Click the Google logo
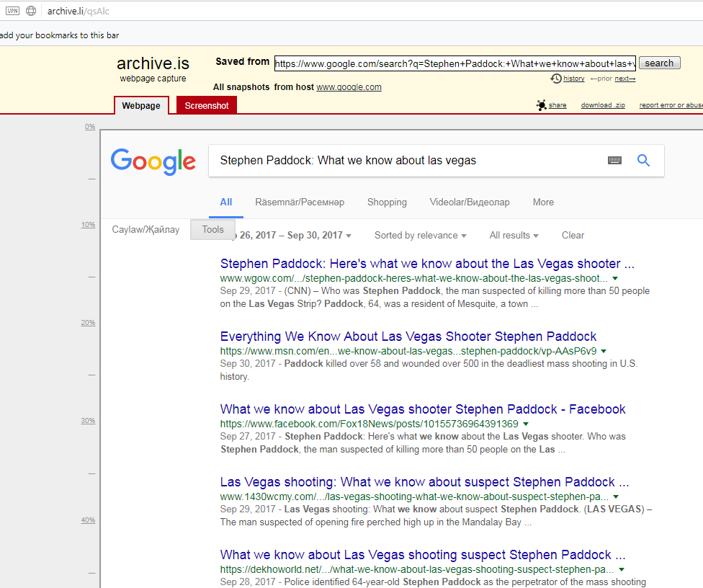 (x=153, y=161)
